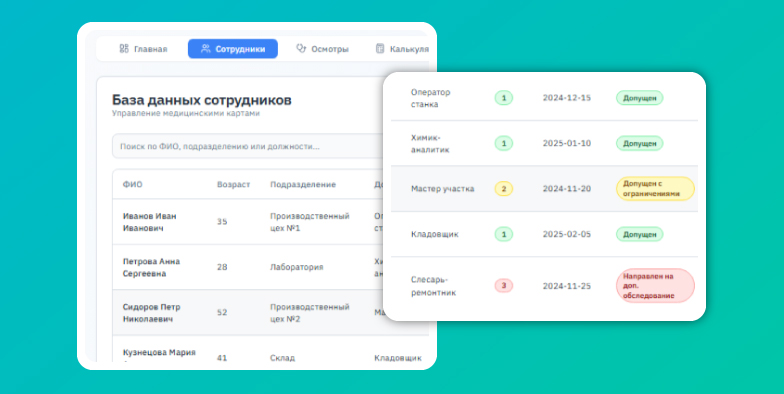Click green badge 1 in Кладовщик popup row
The image size is (784, 394).
[504, 234]
